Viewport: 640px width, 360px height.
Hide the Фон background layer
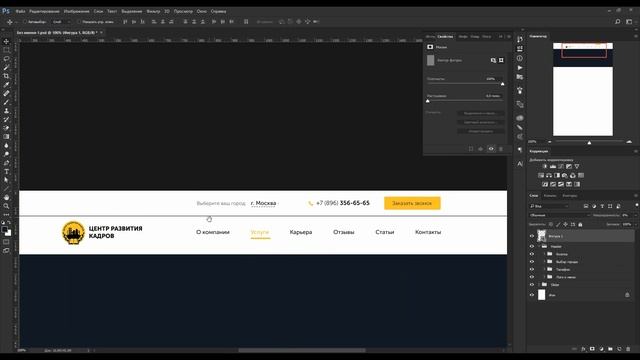[x=531, y=295]
